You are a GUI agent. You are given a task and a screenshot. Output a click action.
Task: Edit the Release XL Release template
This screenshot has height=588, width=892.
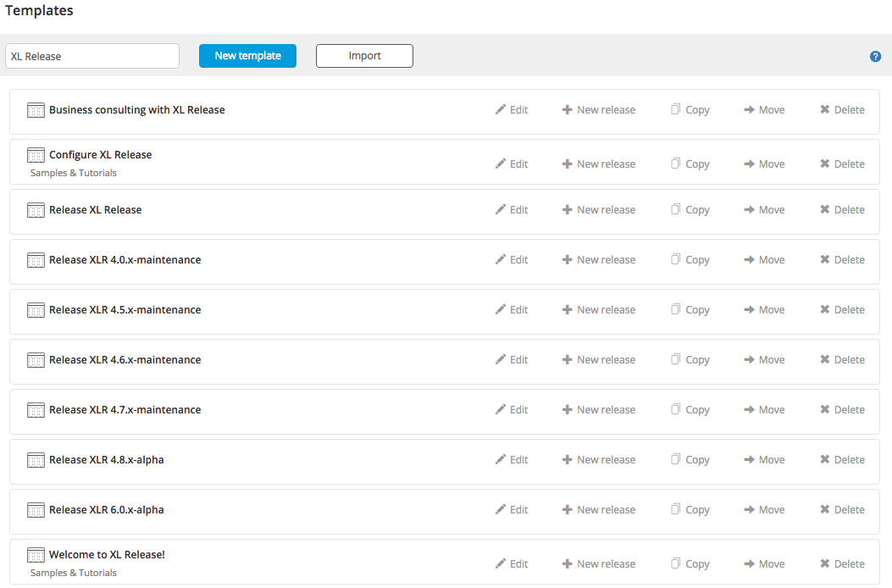click(512, 210)
